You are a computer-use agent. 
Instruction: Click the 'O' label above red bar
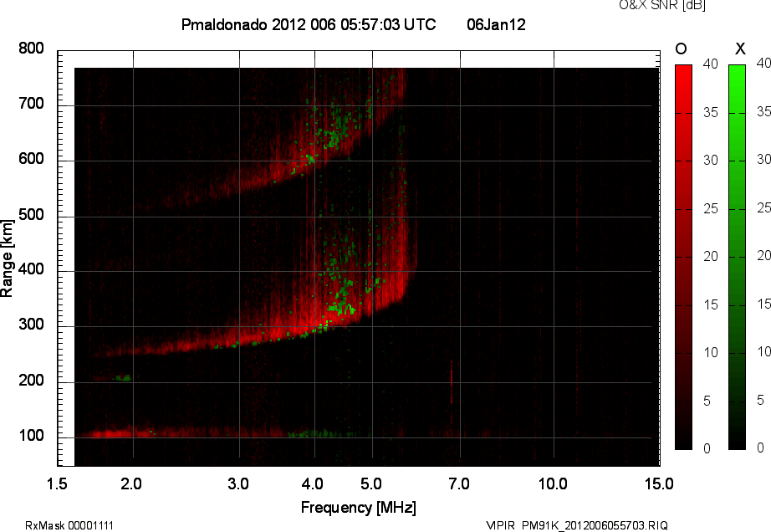point(681,49)
